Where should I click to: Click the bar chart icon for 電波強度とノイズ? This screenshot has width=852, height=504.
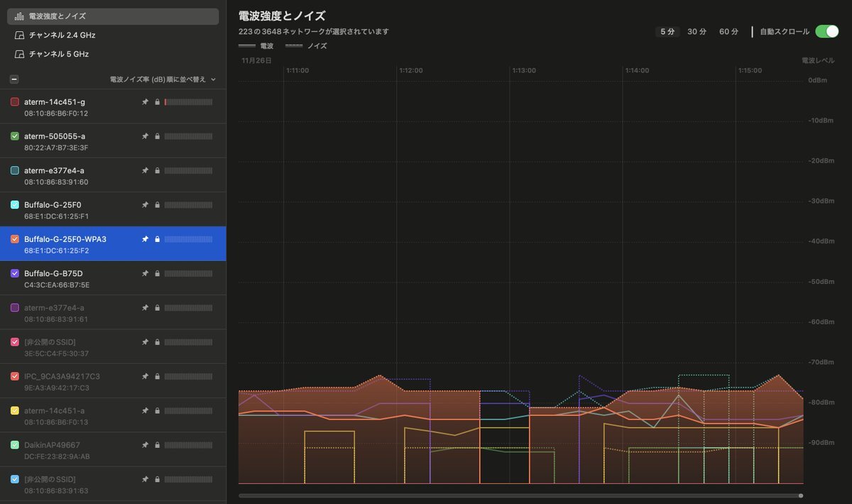point(19,16)
